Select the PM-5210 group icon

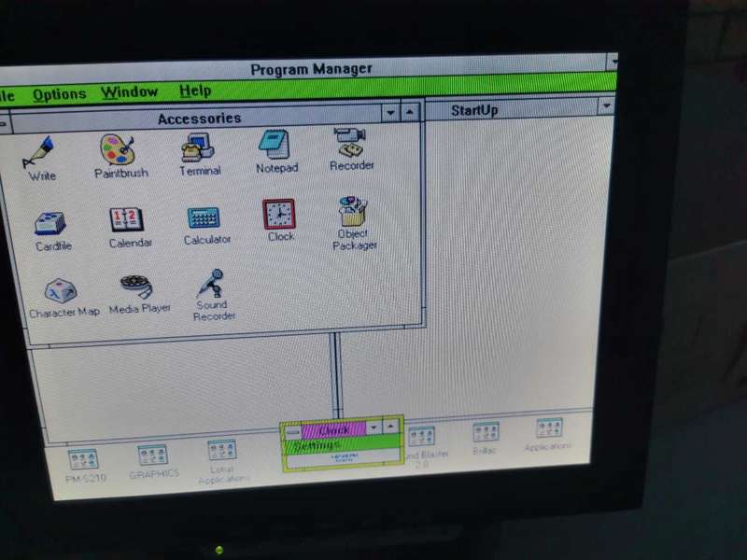click(83, 459)
